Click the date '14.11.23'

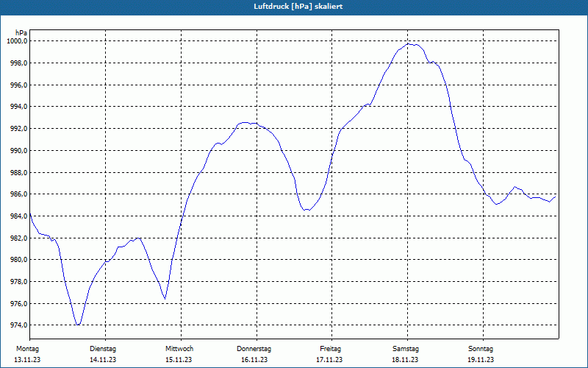103,360
